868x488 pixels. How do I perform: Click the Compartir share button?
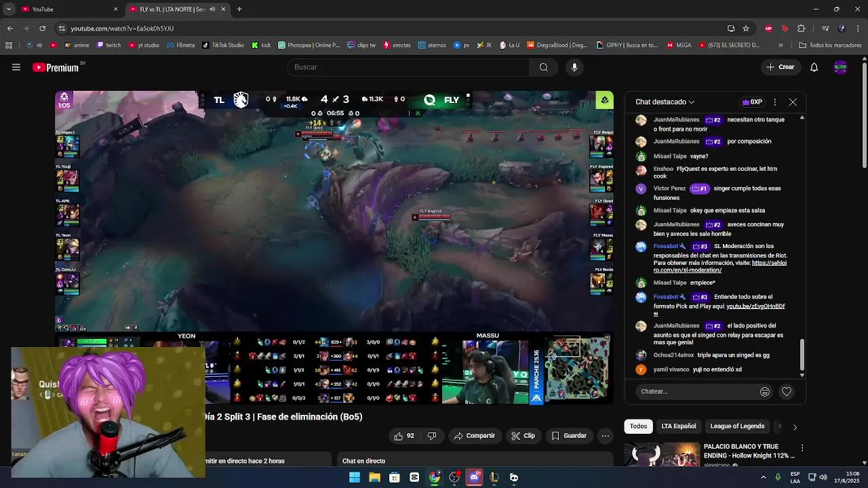point(475,436)
